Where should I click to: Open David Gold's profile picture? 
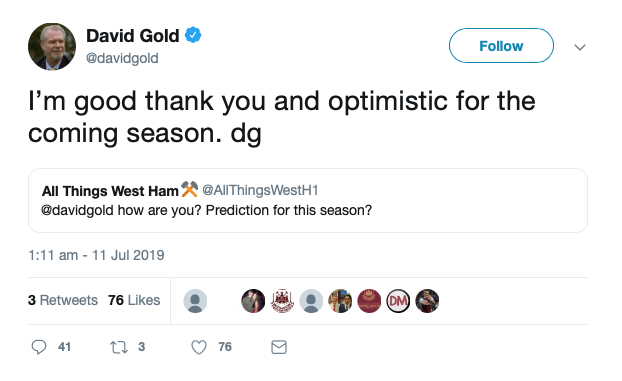(52, 47)
